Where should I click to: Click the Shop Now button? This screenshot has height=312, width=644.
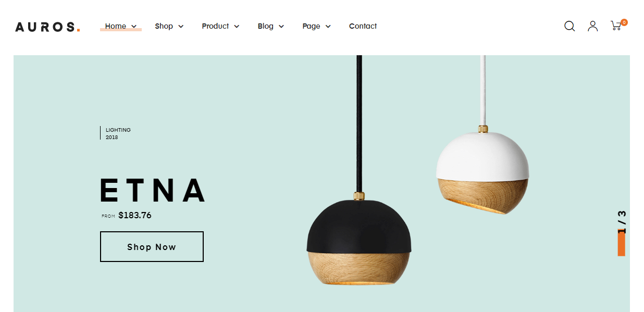[152, 247]
